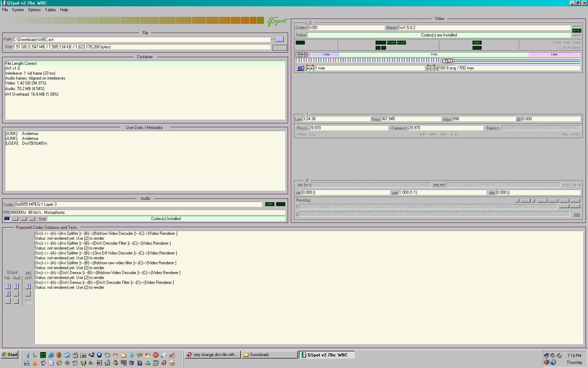Click the DVD resizing preset button
588x368 pixels.
click(x=564, y=200)
